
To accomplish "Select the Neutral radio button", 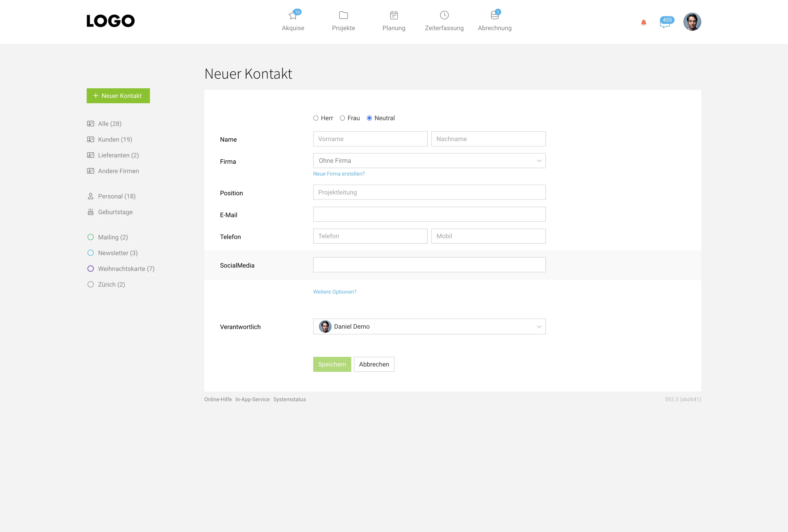I will [369, 118].
